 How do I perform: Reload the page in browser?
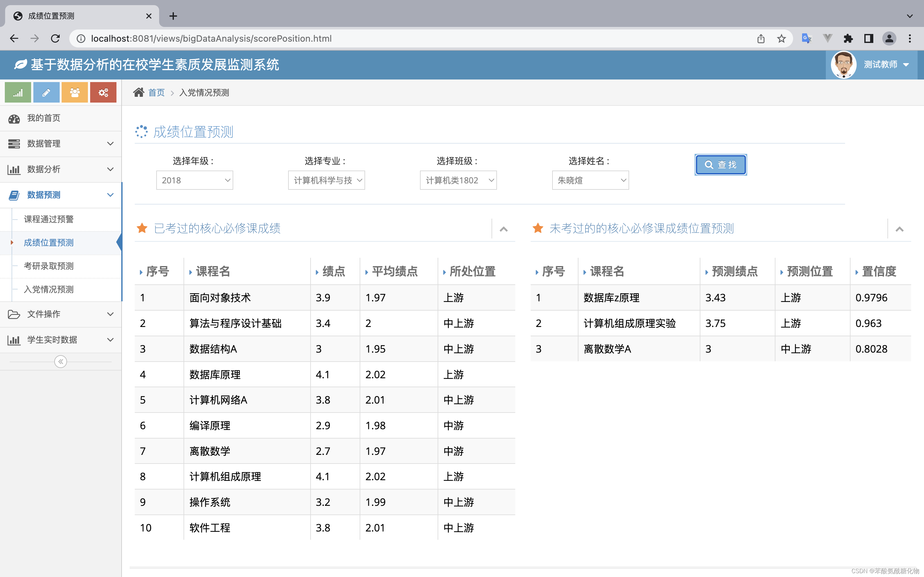tap(56, 38)
